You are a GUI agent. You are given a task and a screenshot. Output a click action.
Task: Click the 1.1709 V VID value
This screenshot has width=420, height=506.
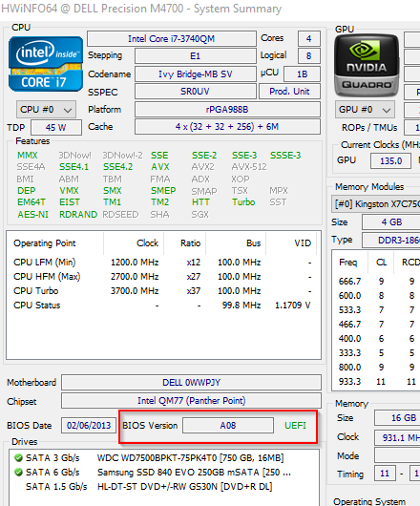pos(293,306)
